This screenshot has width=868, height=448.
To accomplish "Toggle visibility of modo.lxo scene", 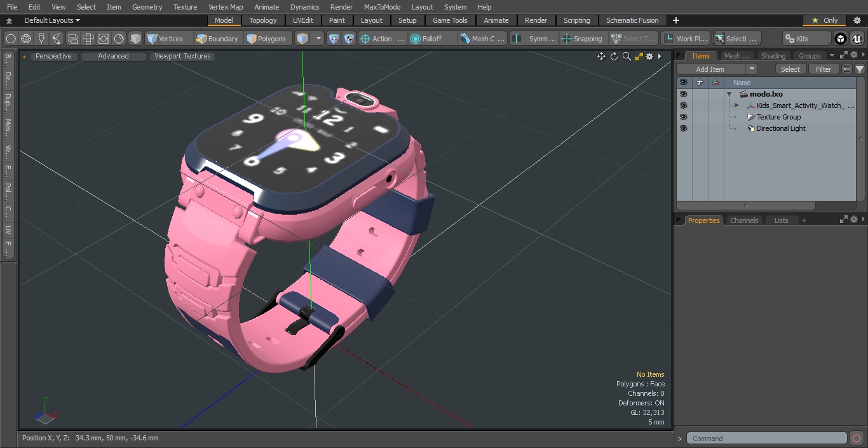I will (x=683, y=94).
